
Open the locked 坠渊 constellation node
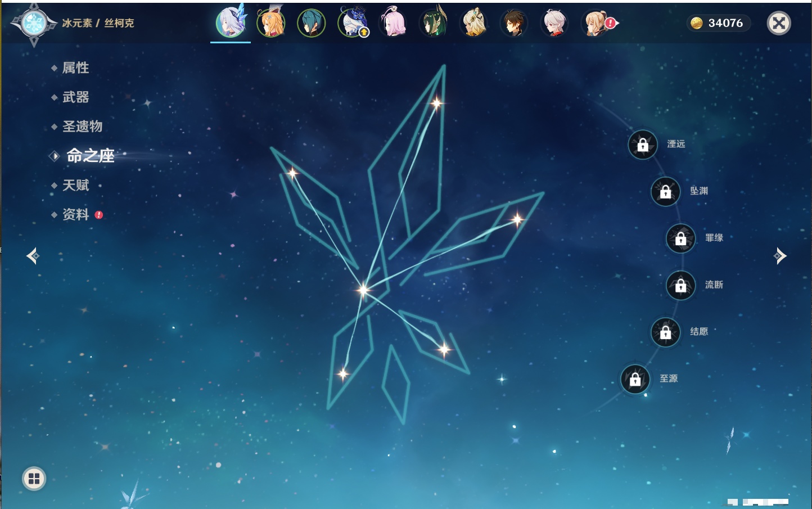click(x=666, y=191)
